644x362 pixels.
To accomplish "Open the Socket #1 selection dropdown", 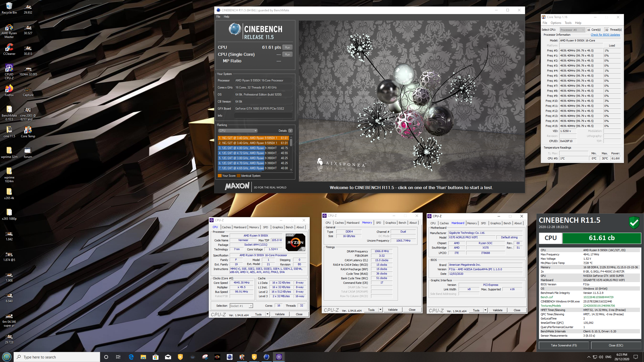I will 241,306.
